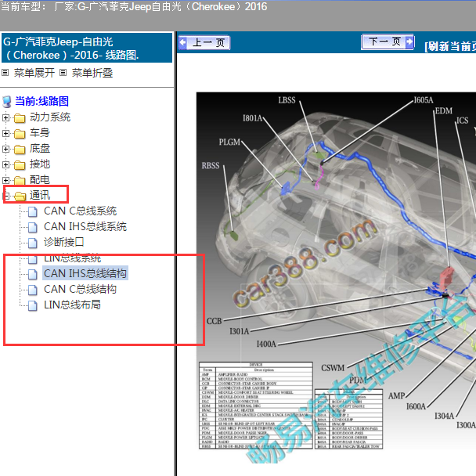Click the PLGM label in the diagram
The height and width of the screenshot is (476, 476).
click(229, 142)
